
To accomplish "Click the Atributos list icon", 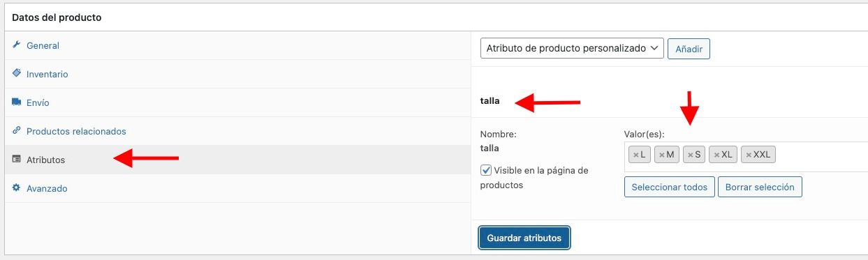I will pyautogui.click(x=17, y=160).
